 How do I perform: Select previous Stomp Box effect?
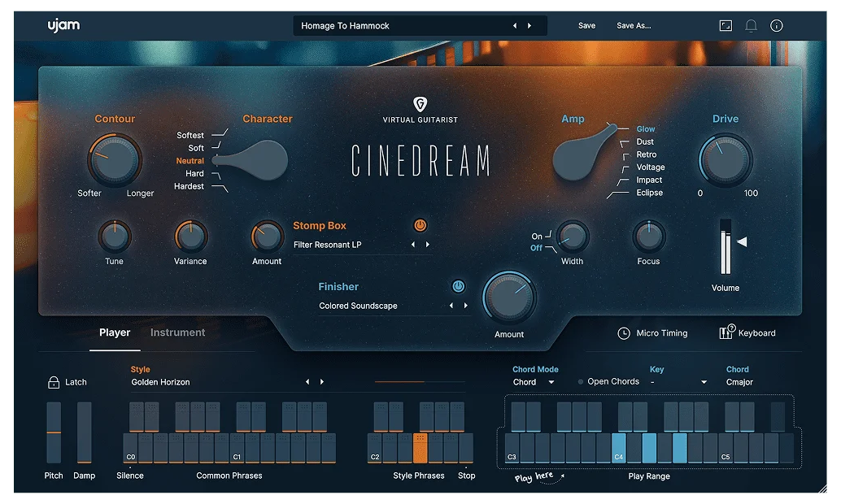click(x=413, y=245)
